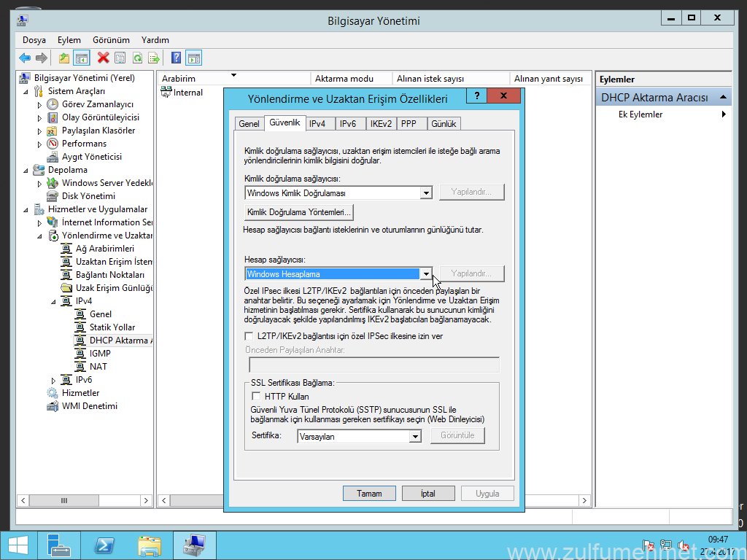The height and width of the screenshot is (560, 747).
Task: Open the Kimlik doğrulama sağlayıcısı dropdown
Action: point(426,193)
